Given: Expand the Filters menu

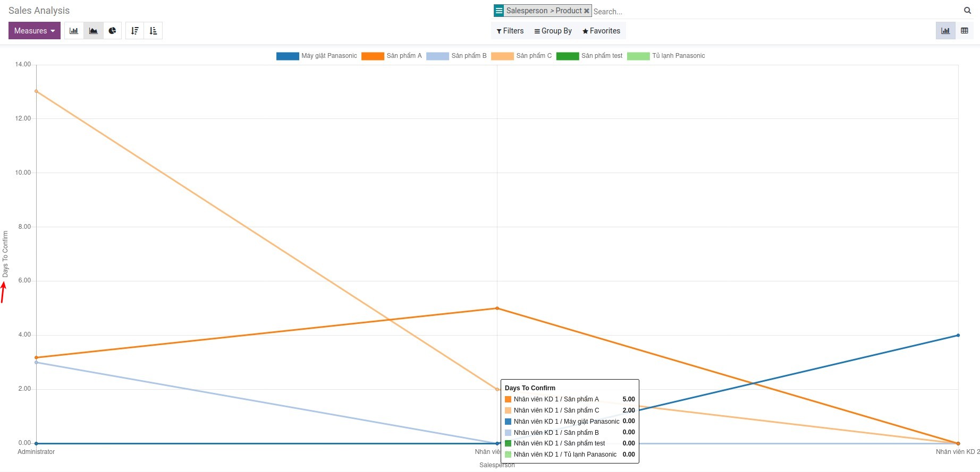Looking at the screenshot, I should [x=510, y=31].
